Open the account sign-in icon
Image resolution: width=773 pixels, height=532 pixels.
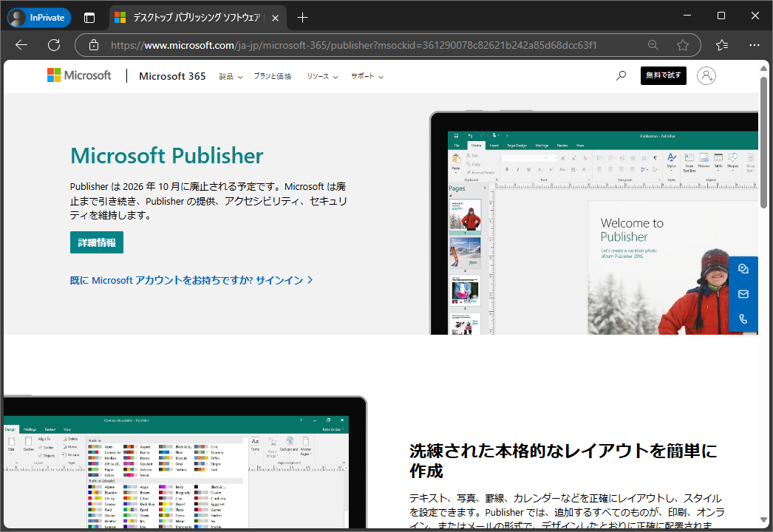(x=706, y=75)
